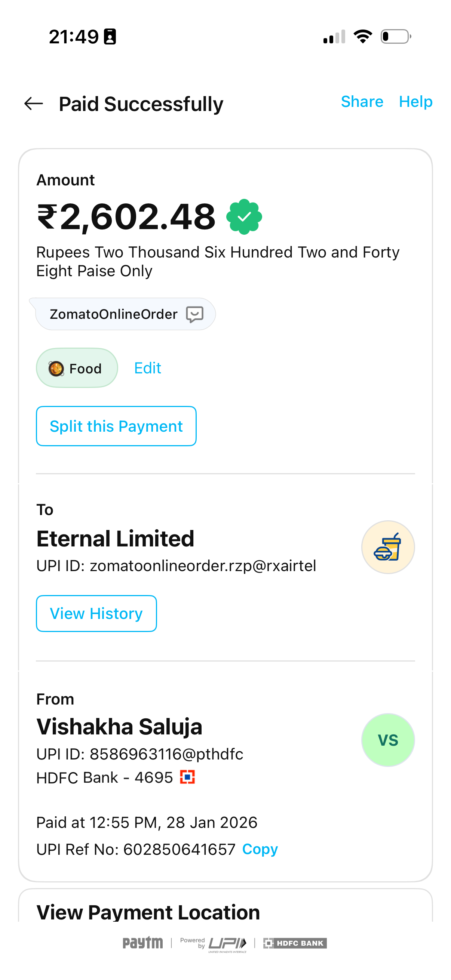Open View History for Eternal Limited

(96, 613)
